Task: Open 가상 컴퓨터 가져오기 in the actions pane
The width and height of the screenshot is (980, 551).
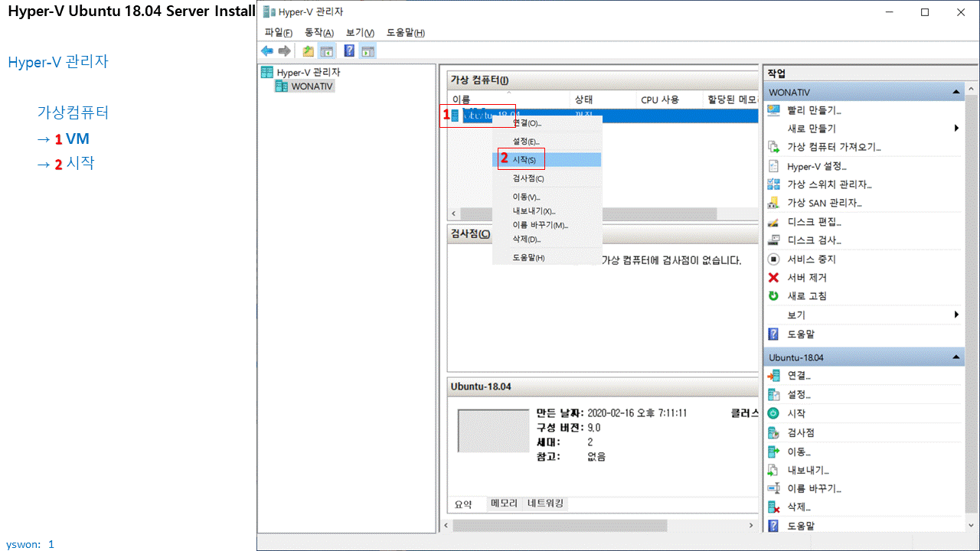Action: 834,147
